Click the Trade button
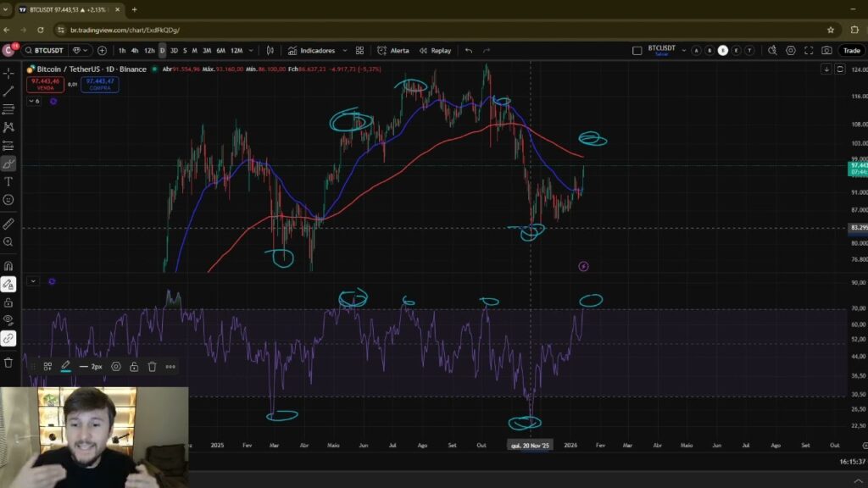 pyautogui.click(x=850, y=51)
